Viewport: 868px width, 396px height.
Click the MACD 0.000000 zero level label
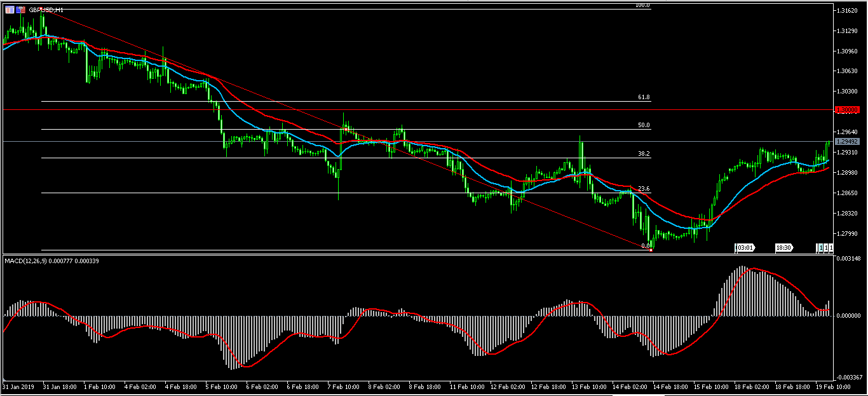pos(848,315)
